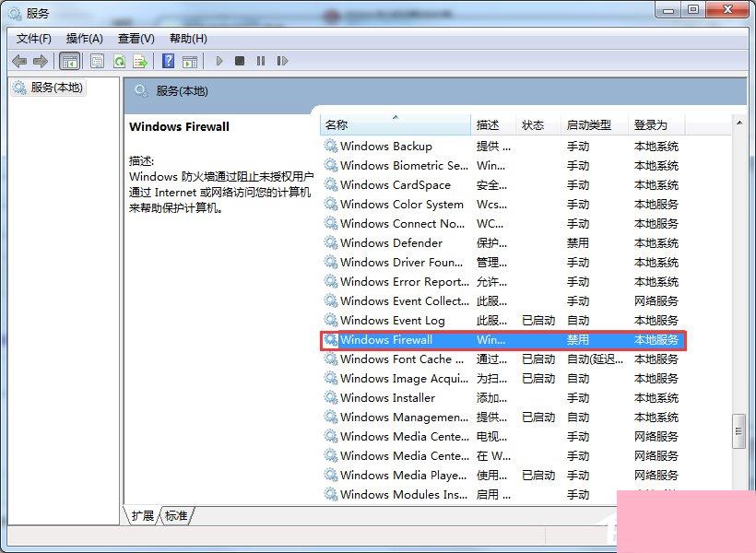
Task: Open the 帮助(H) menu
Action: (x=188, y=39)
